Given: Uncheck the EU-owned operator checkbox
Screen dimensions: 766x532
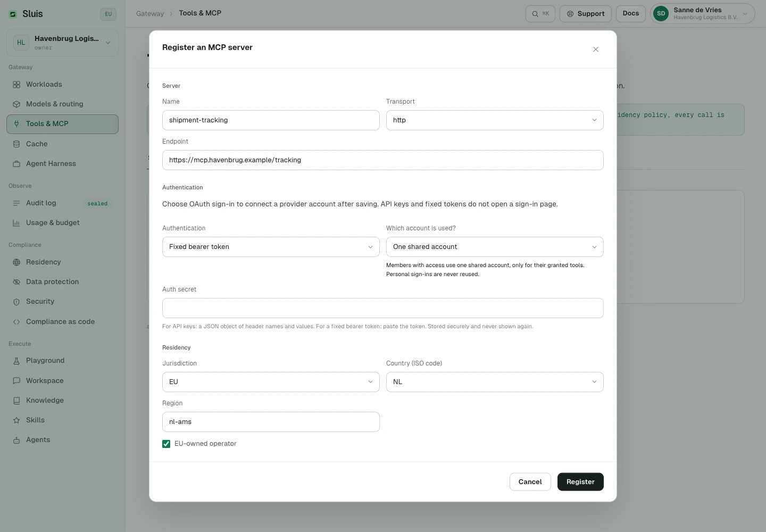Looking at the screenshot, I should tap(166, 444).
